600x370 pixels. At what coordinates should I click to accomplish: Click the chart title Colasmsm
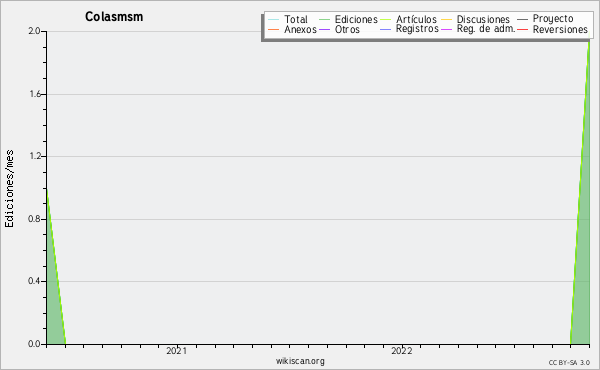[x=114, y=16]
